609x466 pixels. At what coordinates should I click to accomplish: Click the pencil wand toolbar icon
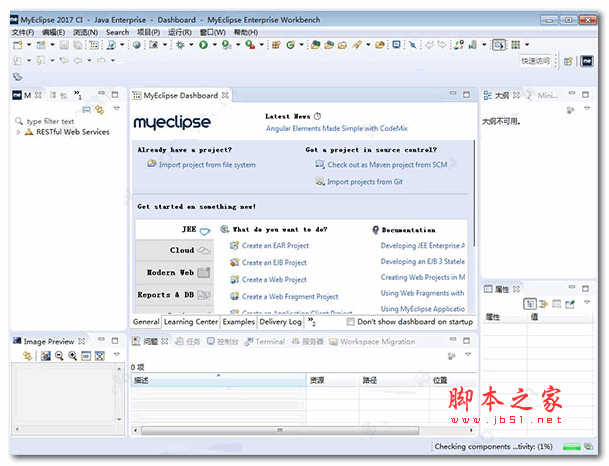(x=357, y=45)
